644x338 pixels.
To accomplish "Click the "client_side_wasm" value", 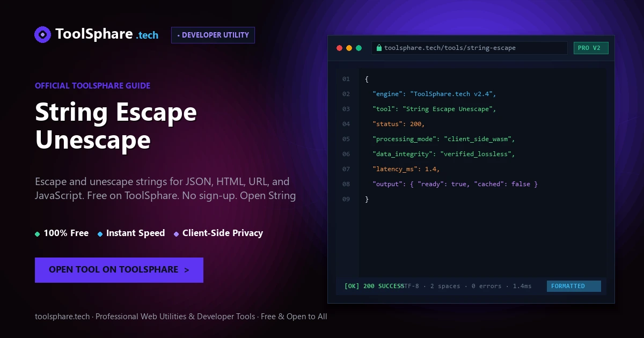I will 478,139.
